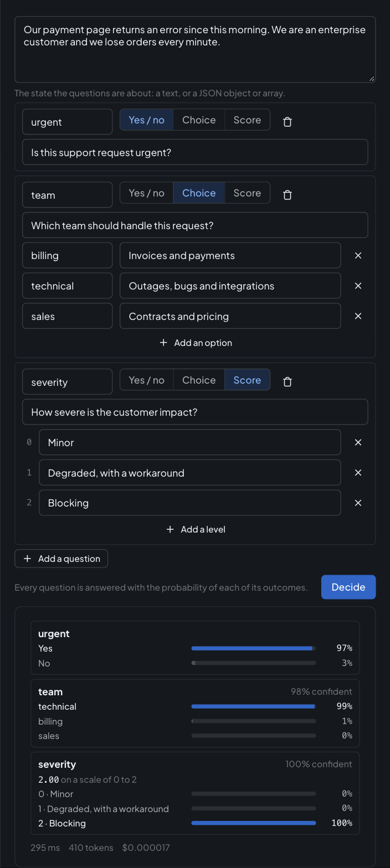
Task: Remove the billing option
Action: [358, 256]
